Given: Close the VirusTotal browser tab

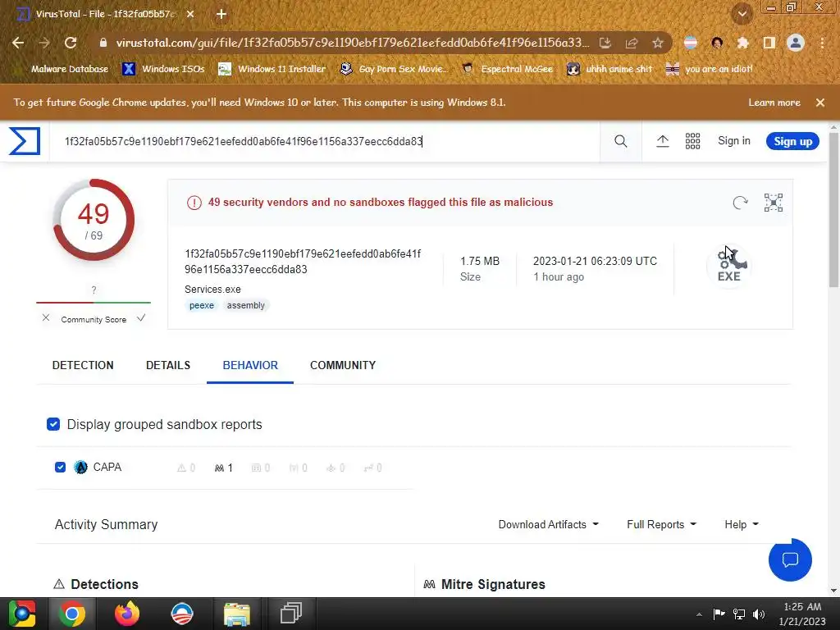Looking at the screenshot, I should click(x=190, y=15).
